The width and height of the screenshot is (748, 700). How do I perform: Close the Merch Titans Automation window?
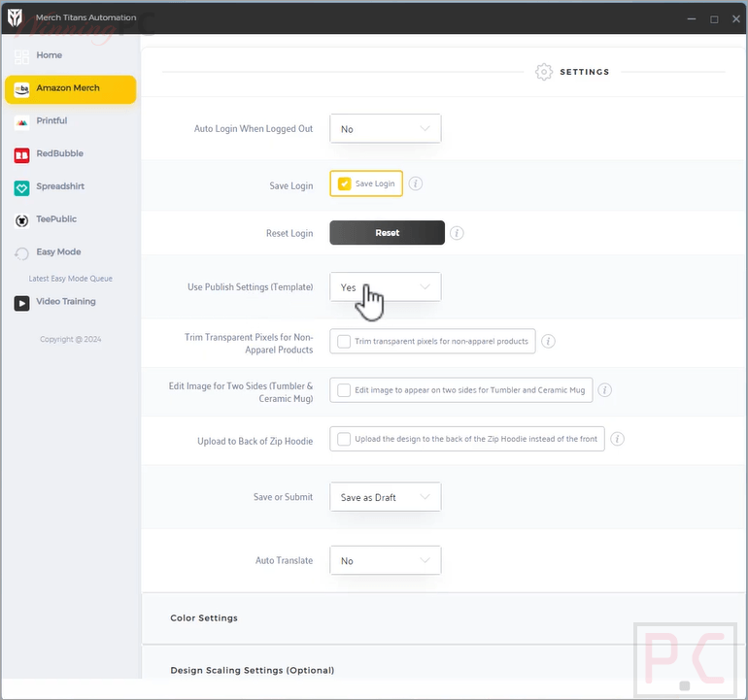coord(736,19)
